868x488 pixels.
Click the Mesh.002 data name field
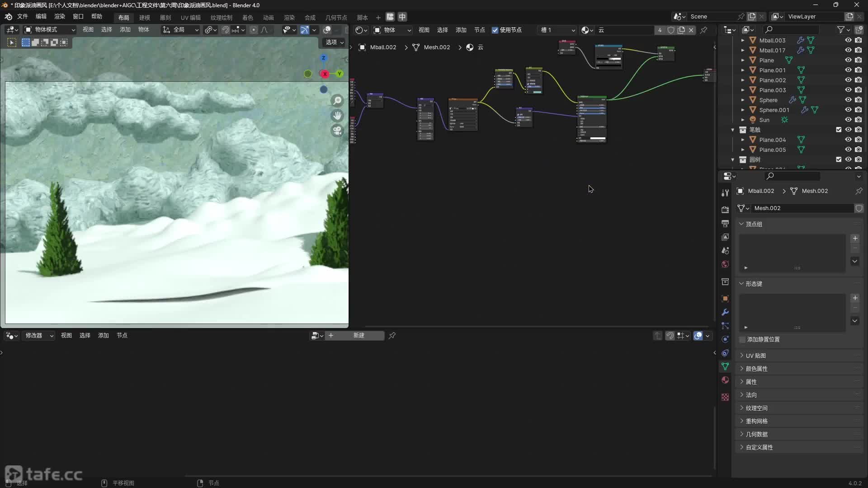[x=802, y=208]
